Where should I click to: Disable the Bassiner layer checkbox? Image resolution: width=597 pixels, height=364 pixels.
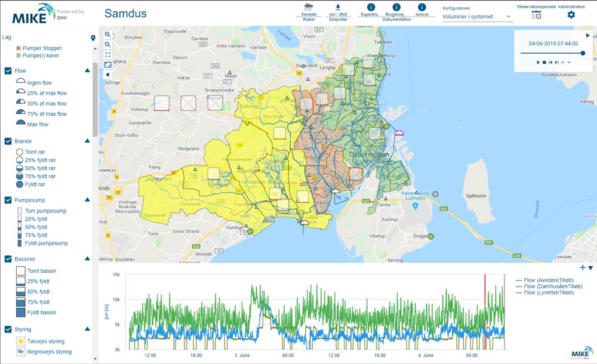point(8,259)
